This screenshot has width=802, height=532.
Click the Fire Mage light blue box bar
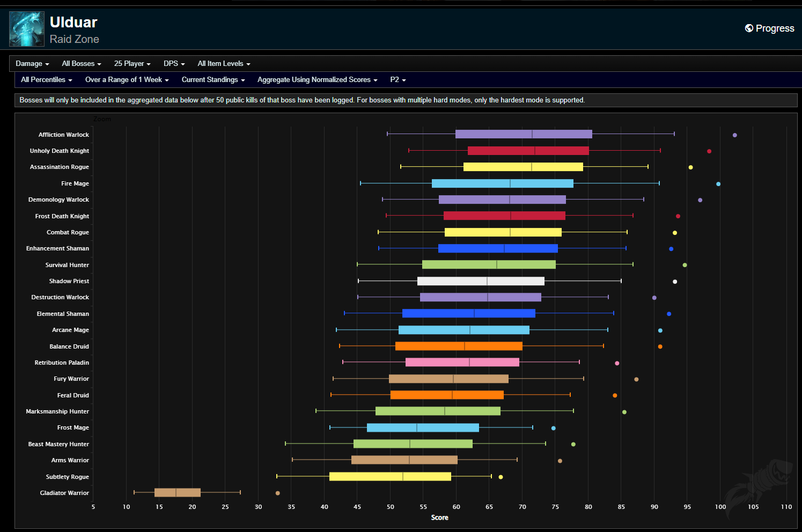tap(503, 183)
